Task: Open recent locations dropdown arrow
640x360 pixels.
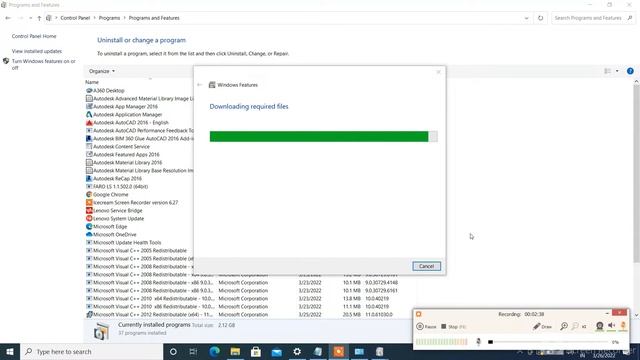Action: click(30, 18)
